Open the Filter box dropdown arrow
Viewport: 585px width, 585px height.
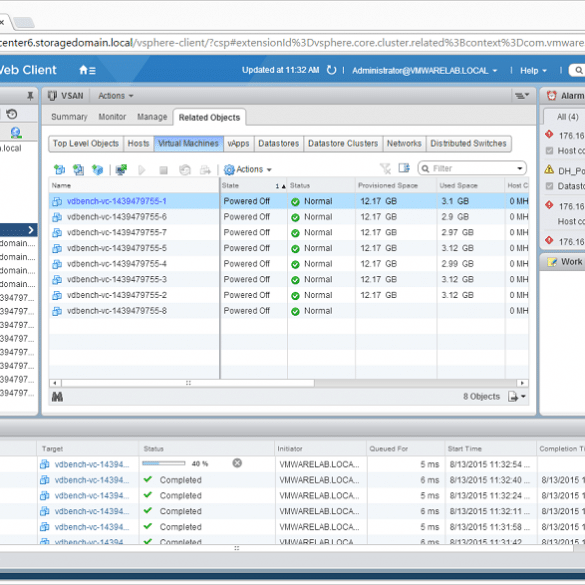click(520, 168)
